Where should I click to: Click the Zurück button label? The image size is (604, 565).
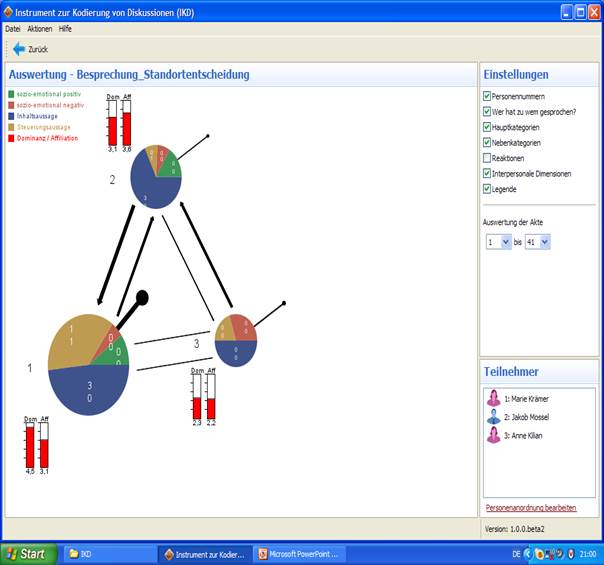click(38, 49)
